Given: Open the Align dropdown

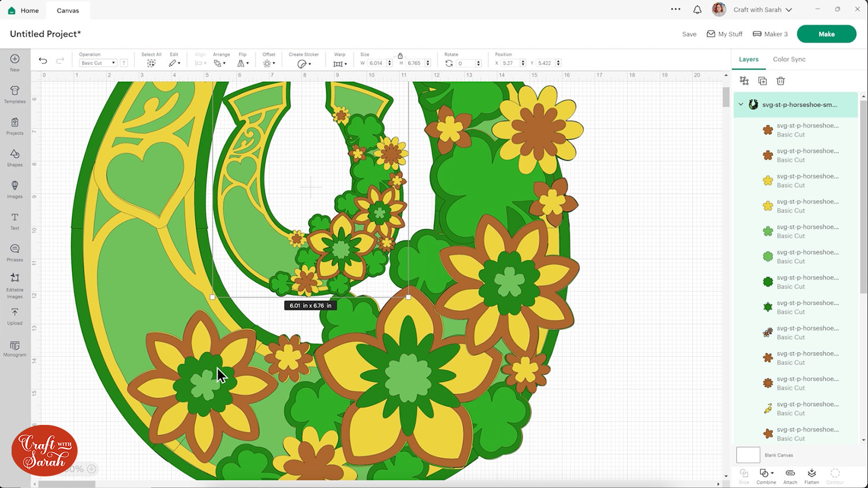Looking at the screenshot, I should [x=200, y=63].
